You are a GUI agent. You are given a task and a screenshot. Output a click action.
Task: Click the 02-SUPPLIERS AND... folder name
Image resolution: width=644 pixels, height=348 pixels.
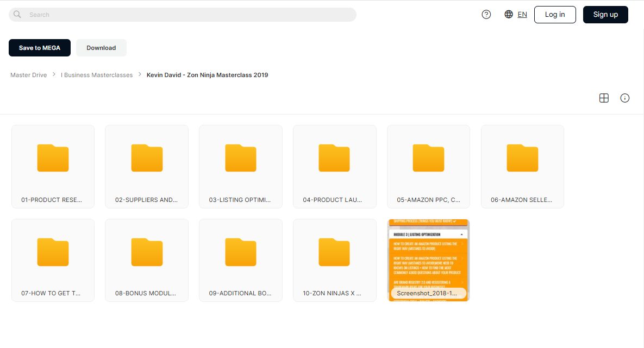click(146, 200)
